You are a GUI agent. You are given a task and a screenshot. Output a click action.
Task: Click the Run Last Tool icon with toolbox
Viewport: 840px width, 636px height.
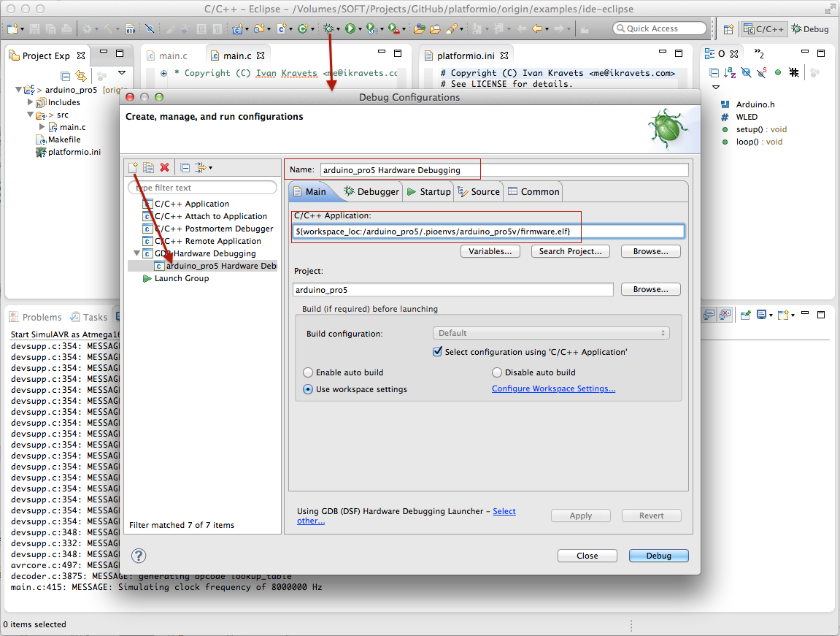point(394,28)
